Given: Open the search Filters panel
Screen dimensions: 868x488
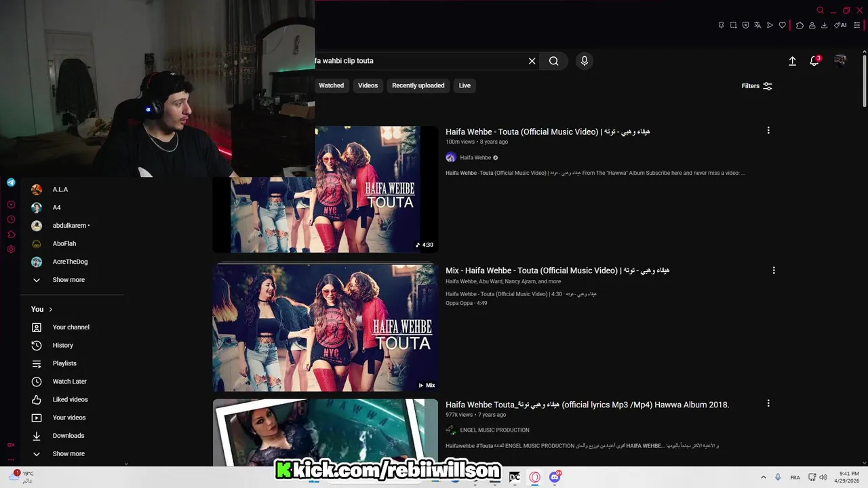Looking at the screenshot, I should click(757, 86).
